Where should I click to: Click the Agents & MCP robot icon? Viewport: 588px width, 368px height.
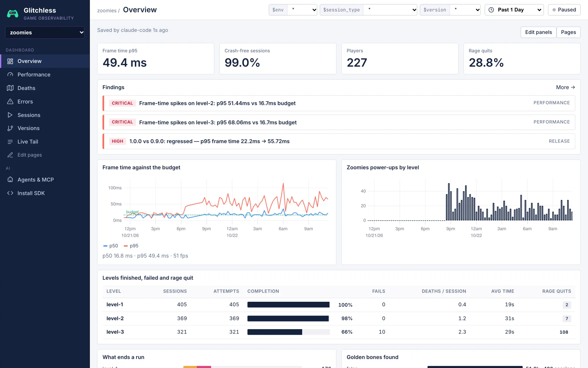pos(10,180)
